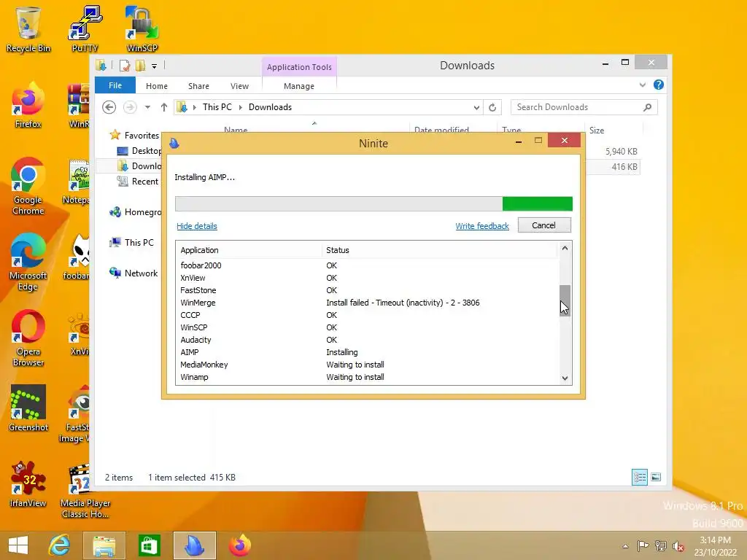This screenshot has width=747, height=560.
Task: Click the scroll down arrow in Ninite list
Action: [565, 378]
